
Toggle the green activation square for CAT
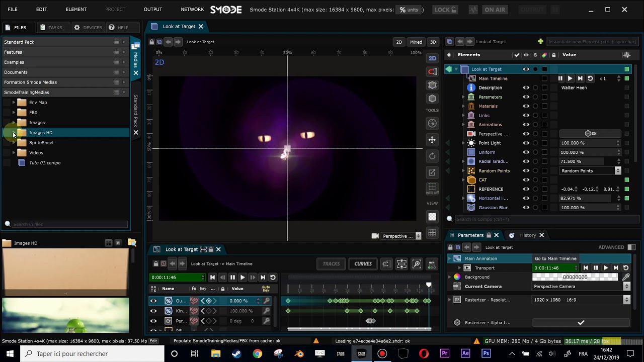(x=626, y=179)
